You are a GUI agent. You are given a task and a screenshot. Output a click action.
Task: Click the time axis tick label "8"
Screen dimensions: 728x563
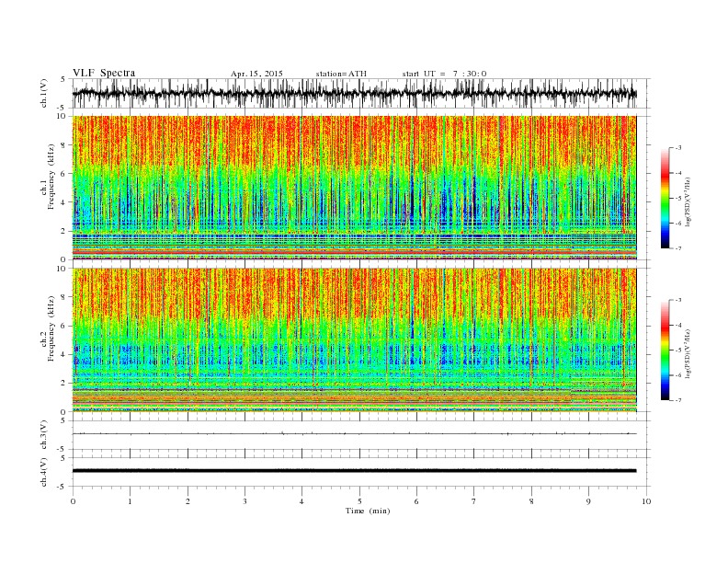pyautogui.click(x=531, y=501)
